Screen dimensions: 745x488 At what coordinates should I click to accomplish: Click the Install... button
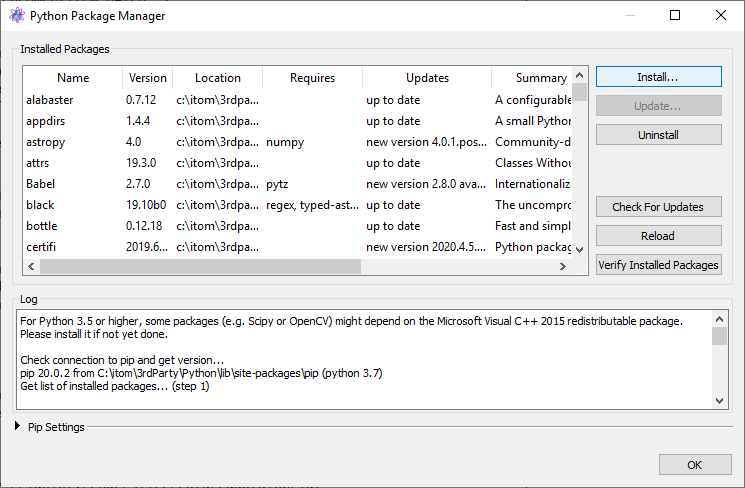click(659, 77)
